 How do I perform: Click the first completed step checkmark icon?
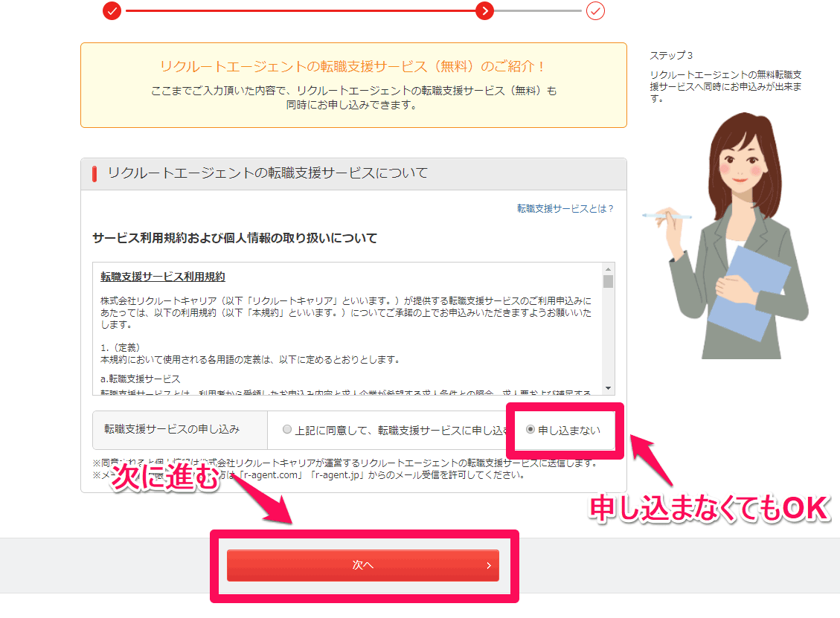[x=112, y=10]
